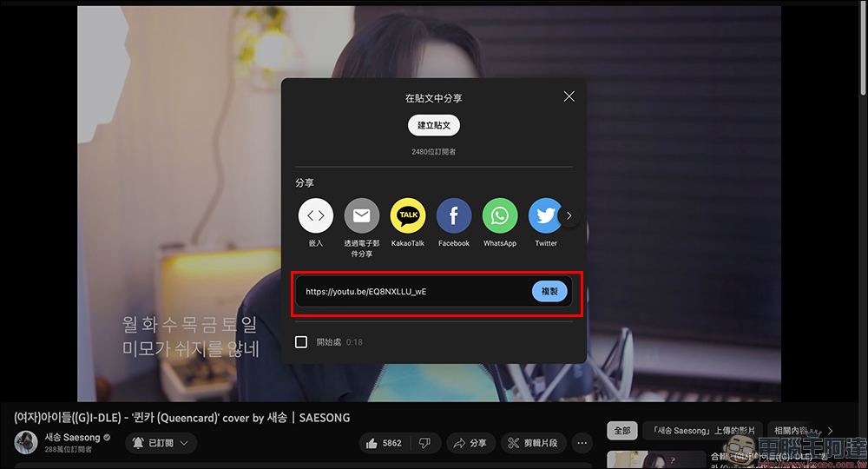Like the video with thumbs up

coord(385,443)
